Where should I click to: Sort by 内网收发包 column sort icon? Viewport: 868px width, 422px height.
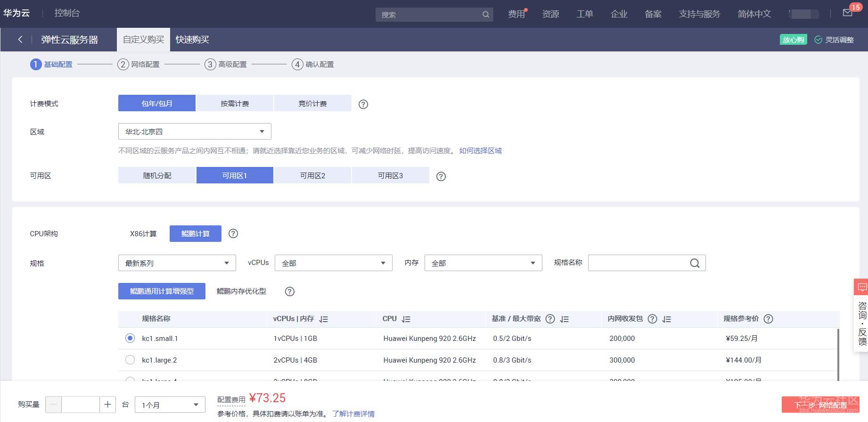(667, 320)
